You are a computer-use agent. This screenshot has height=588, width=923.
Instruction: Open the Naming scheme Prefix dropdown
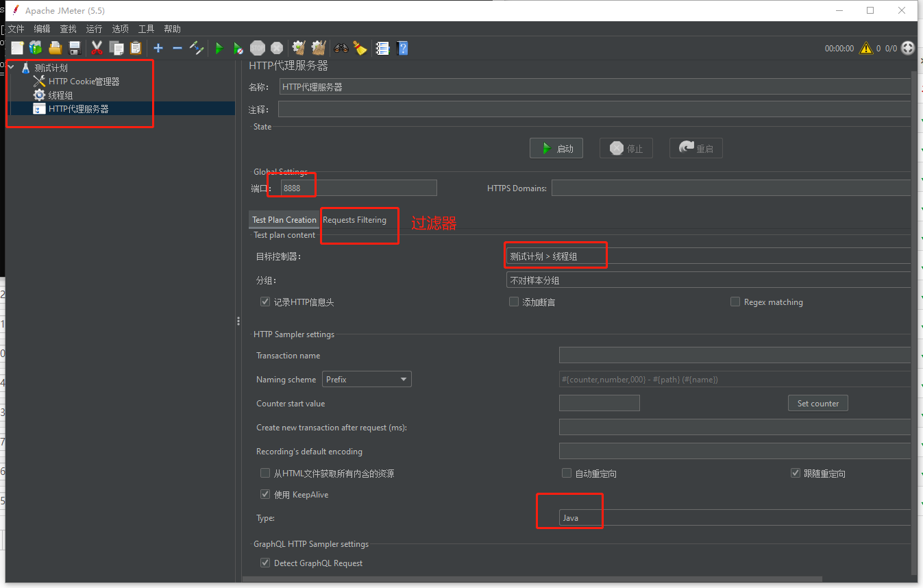367,379
